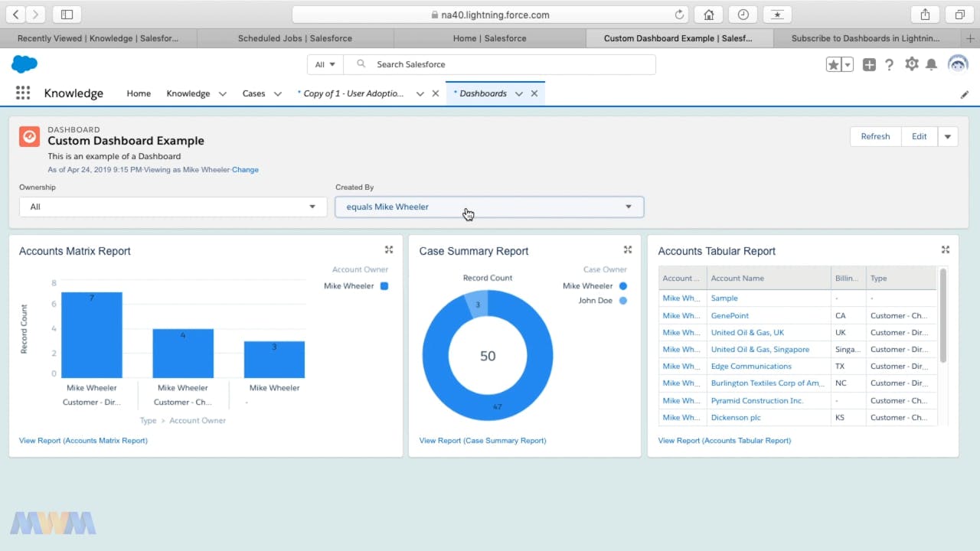This screenshot has width=980, height=551.
Task: Click the blue Account Owner legend swatch
Action: click(384, 285)
